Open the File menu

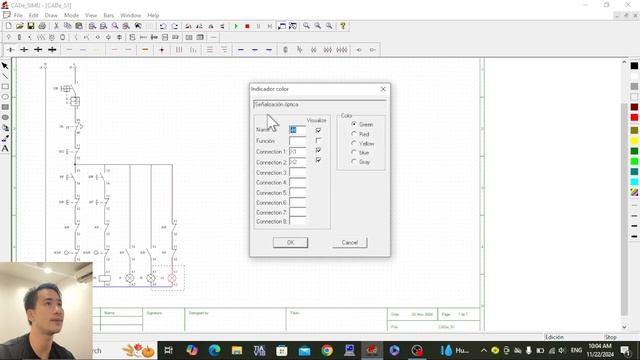coord(18,15)
